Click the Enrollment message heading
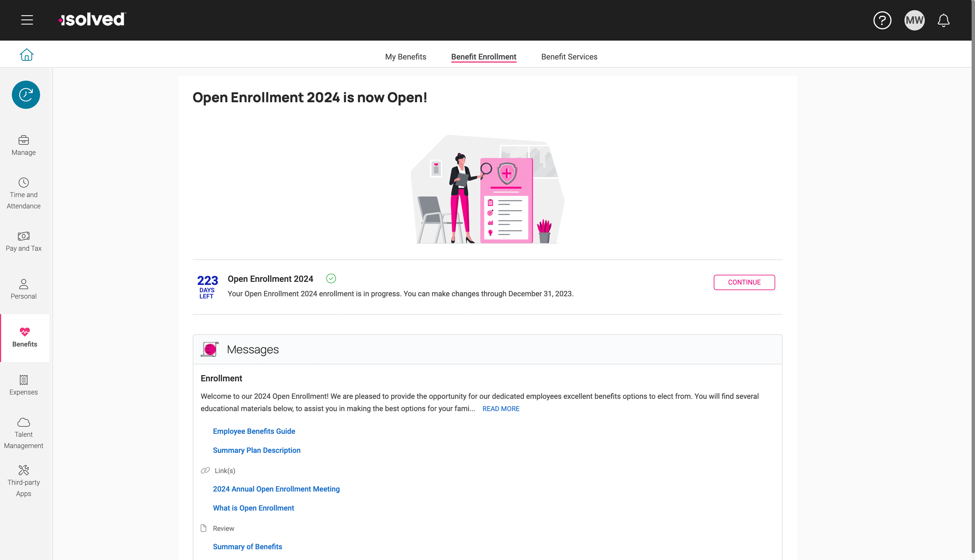Viewport: 975px width, 560px height. 221,378
